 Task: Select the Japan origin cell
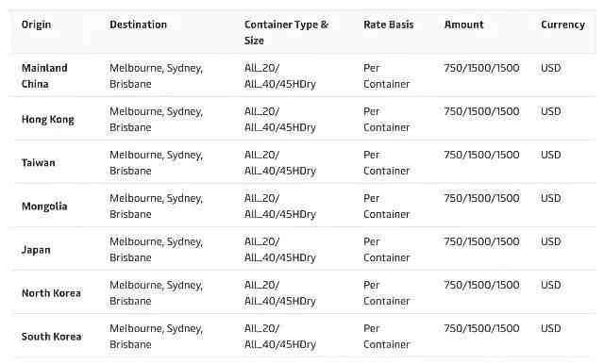click(36, 250)
